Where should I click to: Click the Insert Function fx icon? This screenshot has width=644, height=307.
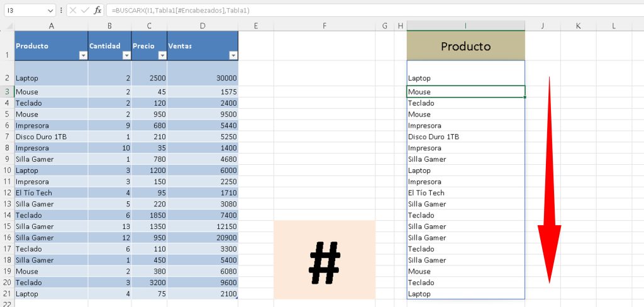click(x=97, y=11)
